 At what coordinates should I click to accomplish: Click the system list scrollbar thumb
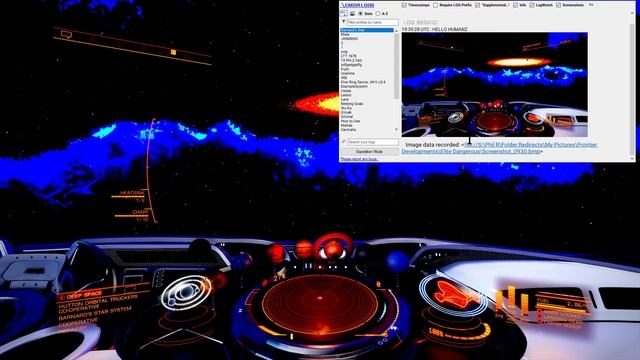396,66
